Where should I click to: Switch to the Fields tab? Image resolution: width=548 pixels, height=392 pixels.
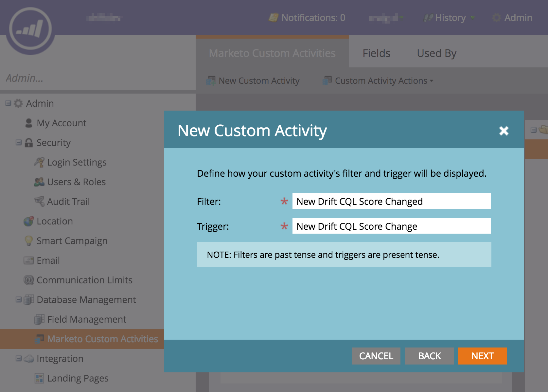coord(376,53)
